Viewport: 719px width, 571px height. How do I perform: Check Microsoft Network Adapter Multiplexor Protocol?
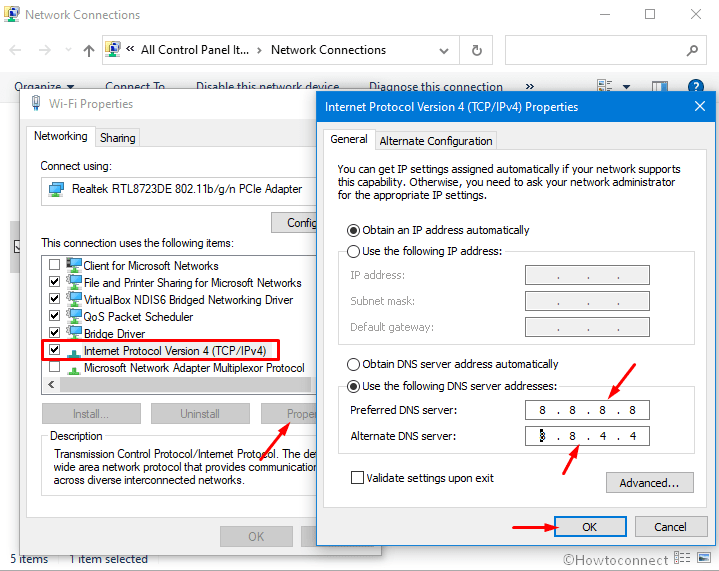tap(54, 366)
